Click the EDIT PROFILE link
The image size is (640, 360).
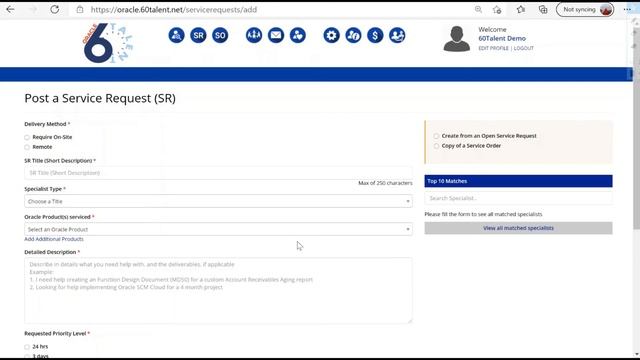pos(493,48)
